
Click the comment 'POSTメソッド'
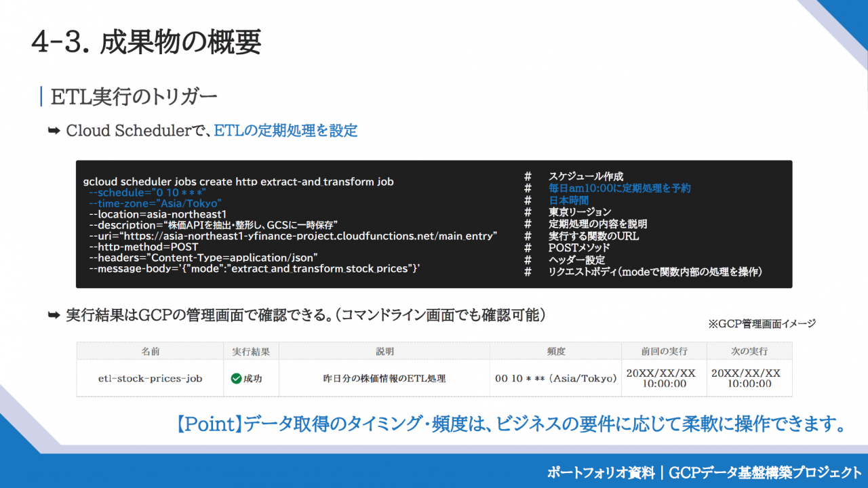[x=579, y=248]
